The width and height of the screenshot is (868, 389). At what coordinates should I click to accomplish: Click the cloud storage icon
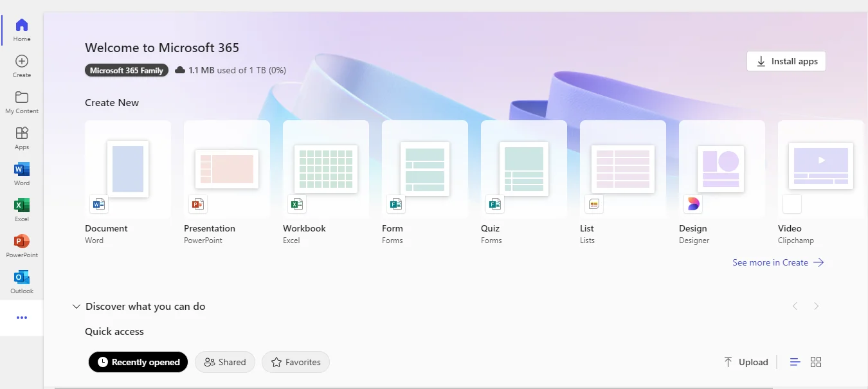180,70
